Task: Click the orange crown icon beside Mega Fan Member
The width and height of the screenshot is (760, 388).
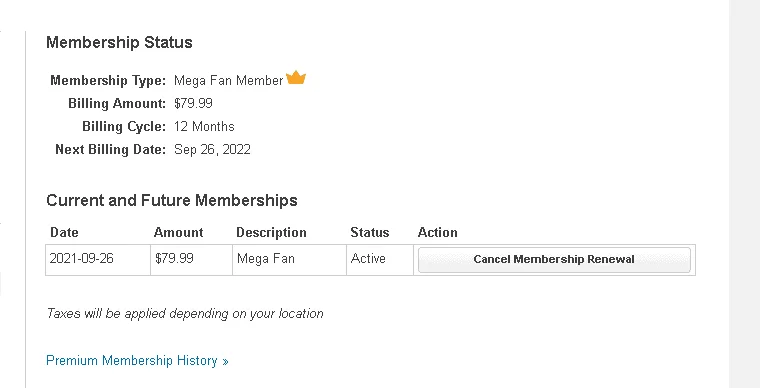Action: pyautogui.click(x=296, y=78)
